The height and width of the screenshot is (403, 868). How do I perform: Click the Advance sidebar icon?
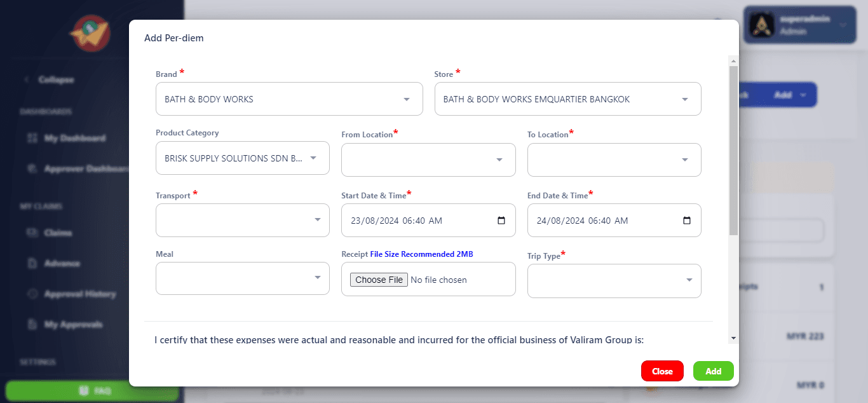pos(32,263)
